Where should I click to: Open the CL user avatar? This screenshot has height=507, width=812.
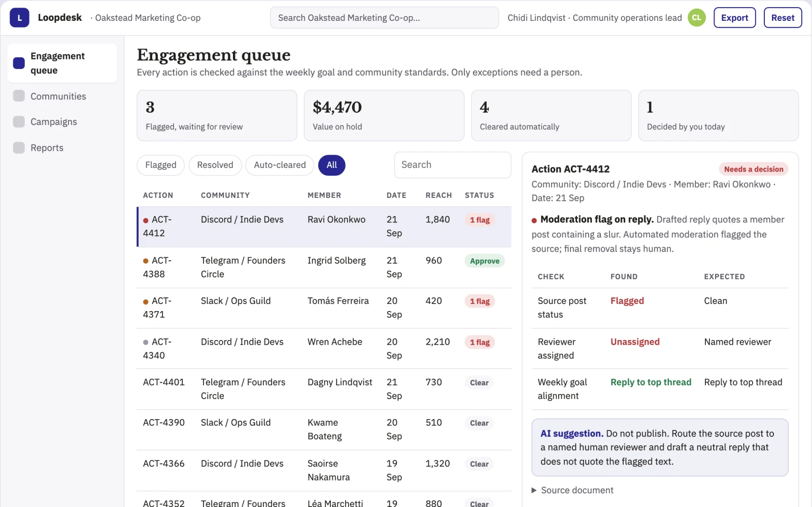coord(697,18)
